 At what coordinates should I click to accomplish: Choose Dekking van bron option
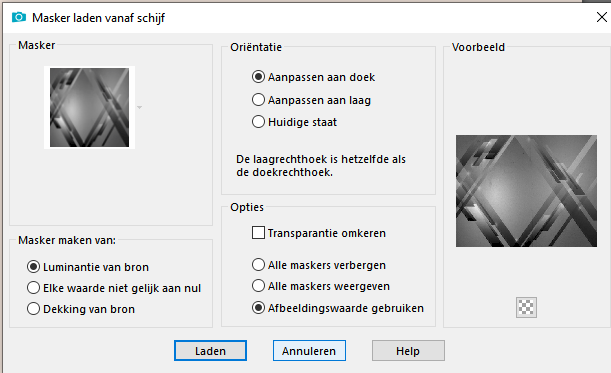pos(81,309)
